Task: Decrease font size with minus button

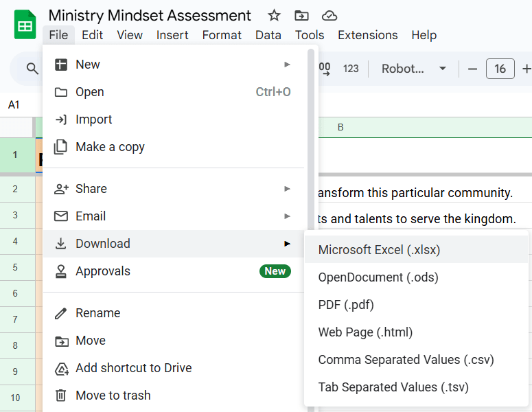Action: [x=472, y=69]
